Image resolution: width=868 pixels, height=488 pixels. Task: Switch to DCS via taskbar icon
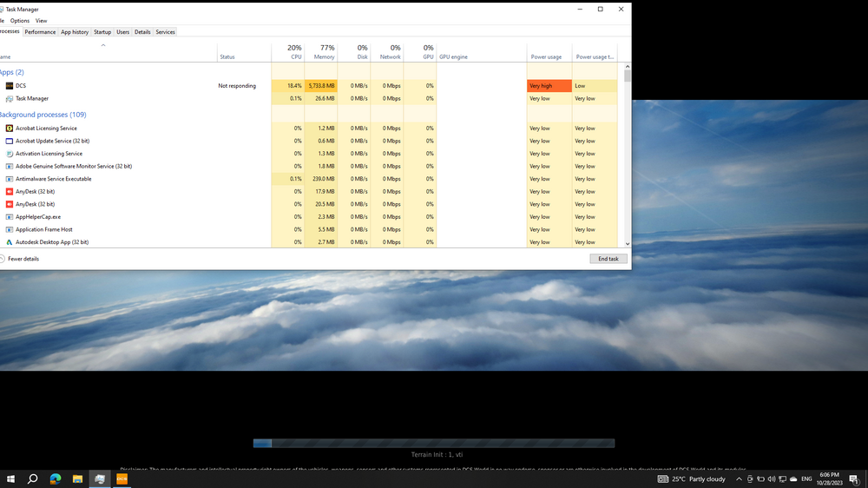(122, 478)
